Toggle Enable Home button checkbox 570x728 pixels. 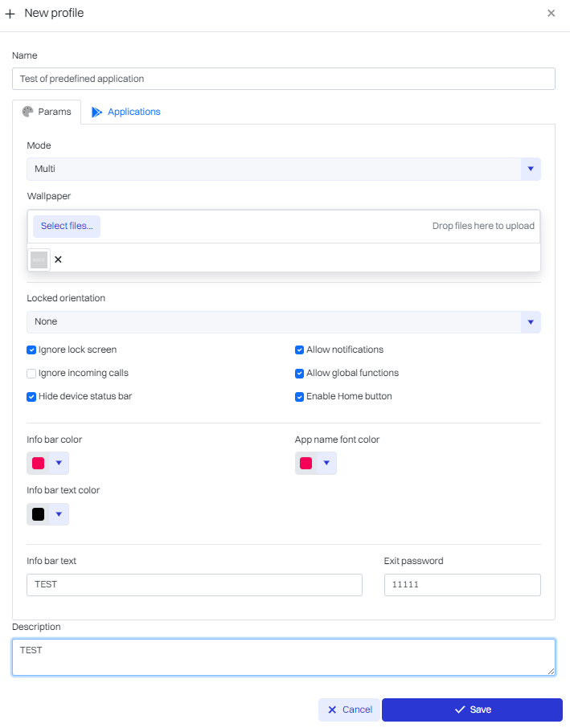coord(299,397)
